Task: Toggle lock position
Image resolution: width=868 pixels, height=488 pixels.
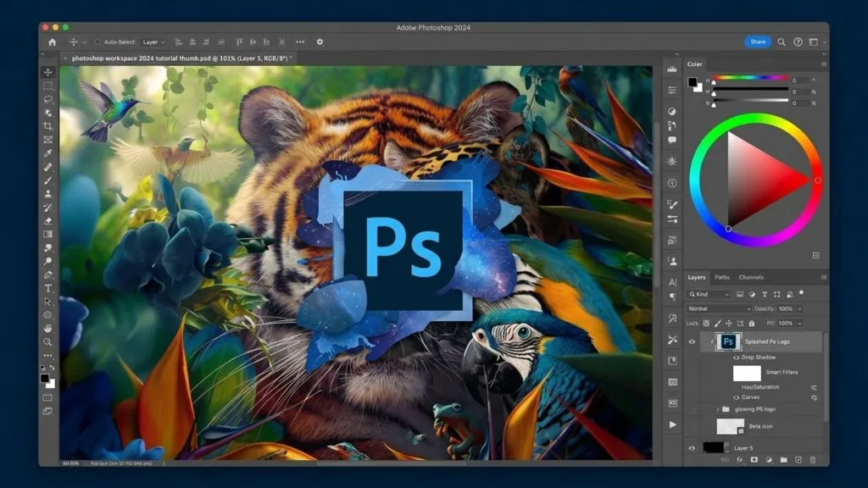Action: pos(728,323)
